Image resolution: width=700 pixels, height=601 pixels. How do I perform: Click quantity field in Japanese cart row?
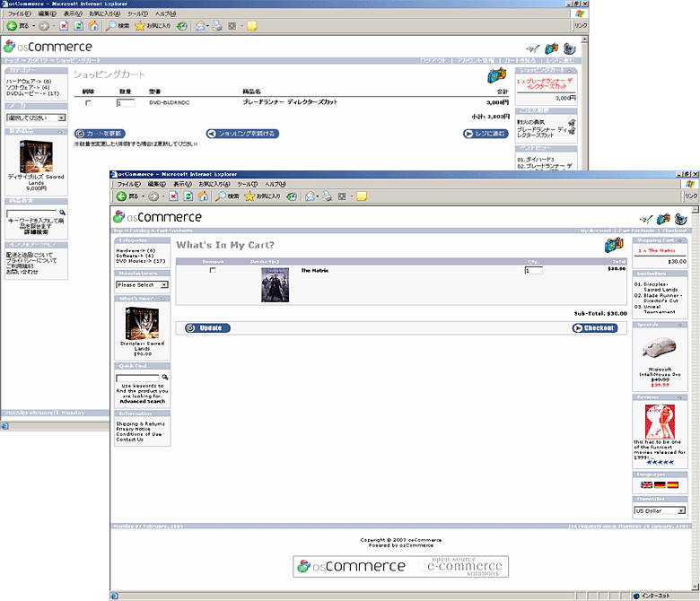coord(126,103)
